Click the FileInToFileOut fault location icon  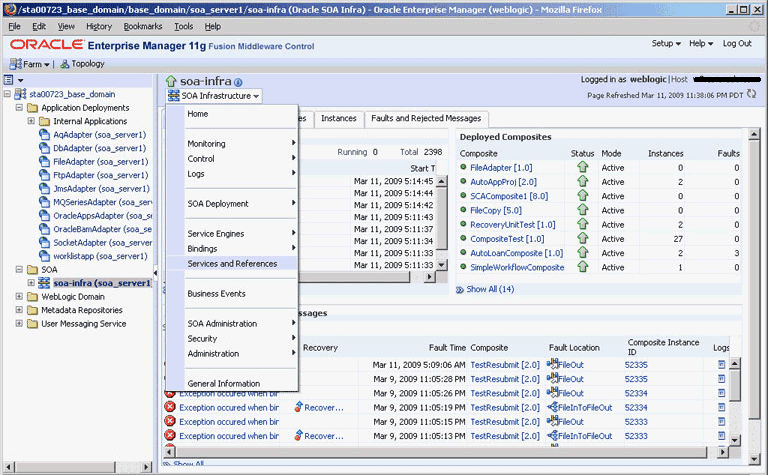tap(553, 408)
